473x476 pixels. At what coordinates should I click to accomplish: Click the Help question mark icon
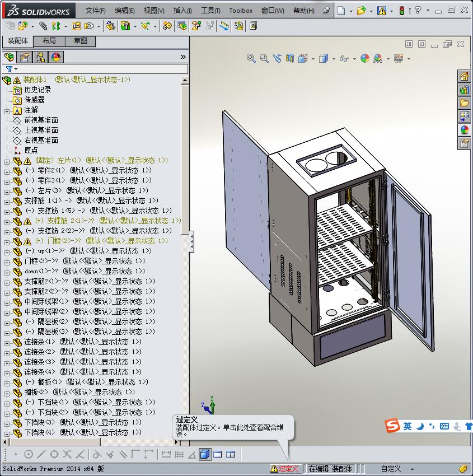[x=418, y=10]
